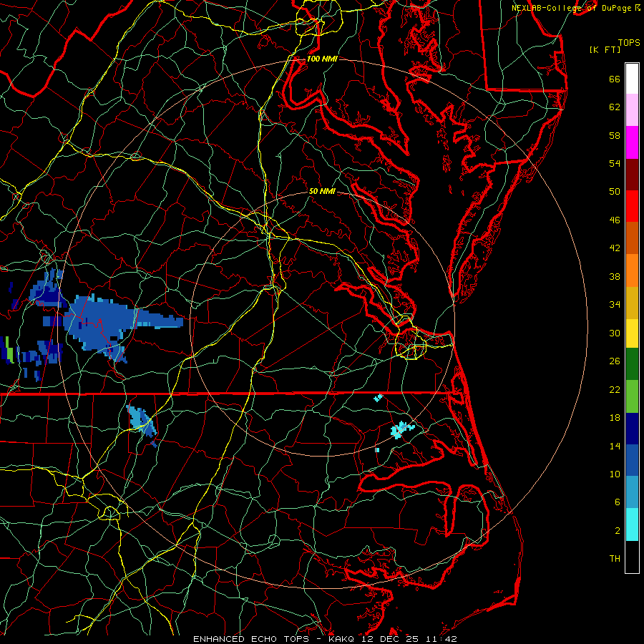Click the "58" legend value
Viewport: 644px width, 644px height.
(615, 135)
